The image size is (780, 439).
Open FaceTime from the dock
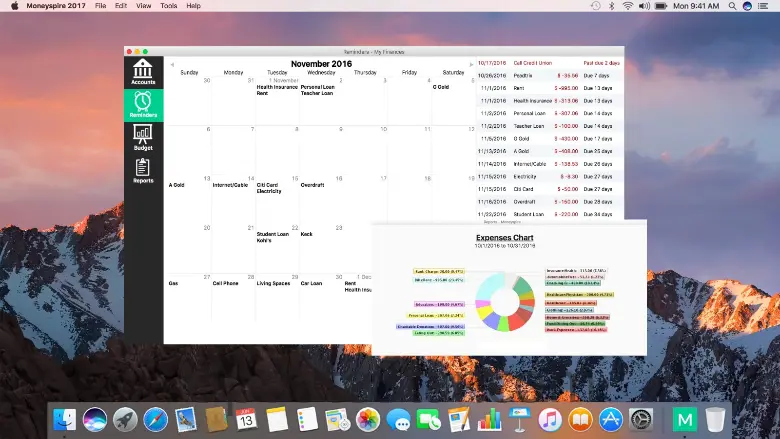click(429, 420)
